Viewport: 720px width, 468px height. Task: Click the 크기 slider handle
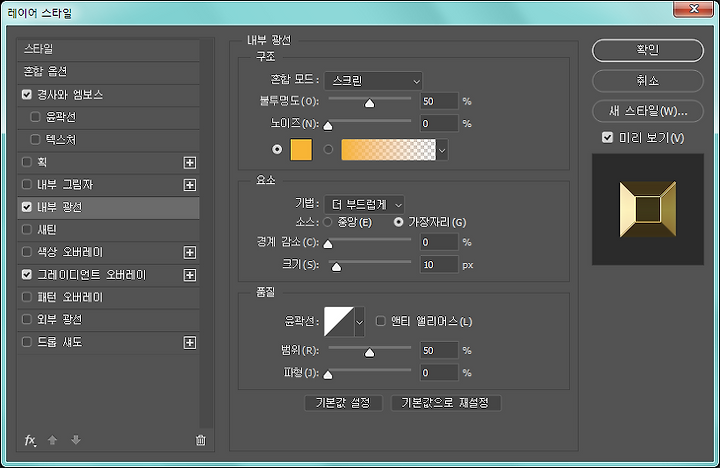pos(337,267)
